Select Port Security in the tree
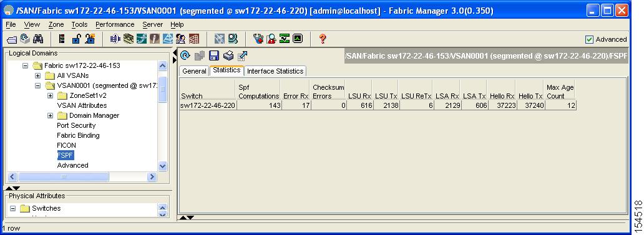This screenshot has width=644, height=235. click(x=76, y=125)
